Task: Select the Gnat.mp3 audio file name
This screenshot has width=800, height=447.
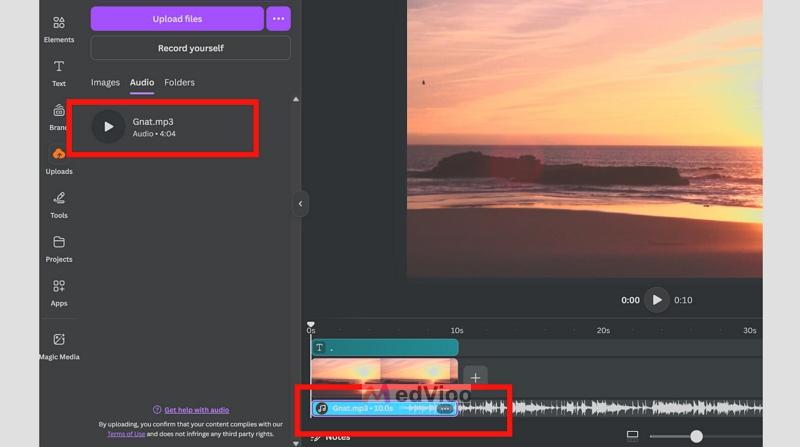Action: [x=153, y=121]
